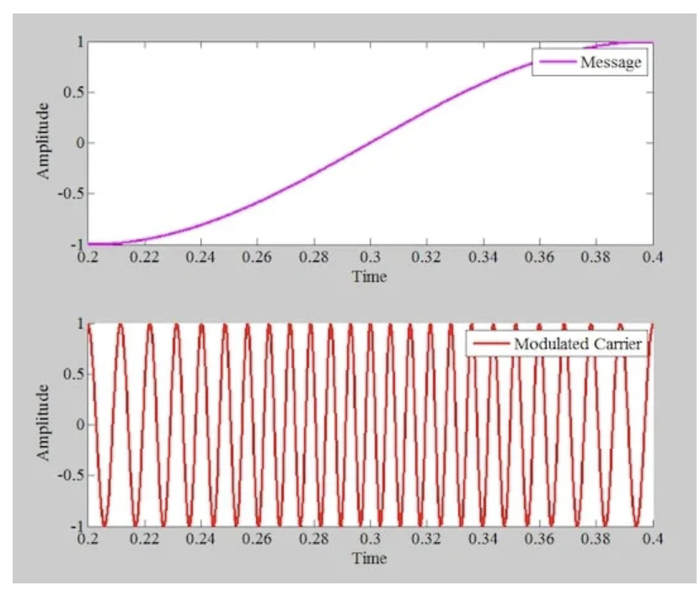Click the Time label under the Modulated Carrier plot
Viewport: 700px width, 596px height.
click(369, 558)
